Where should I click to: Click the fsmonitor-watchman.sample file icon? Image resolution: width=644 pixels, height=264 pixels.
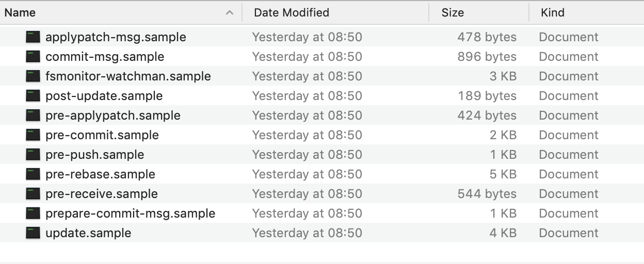click(33, 76)
